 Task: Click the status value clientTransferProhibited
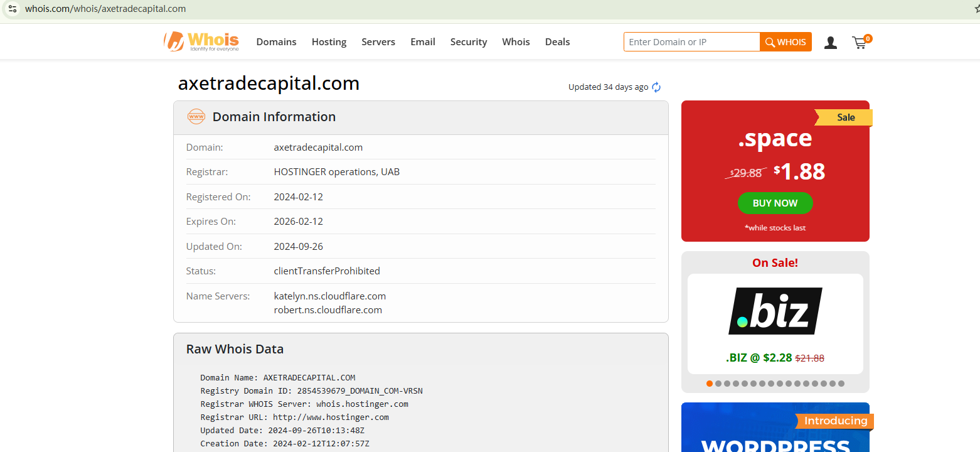(x=327, y=271)
